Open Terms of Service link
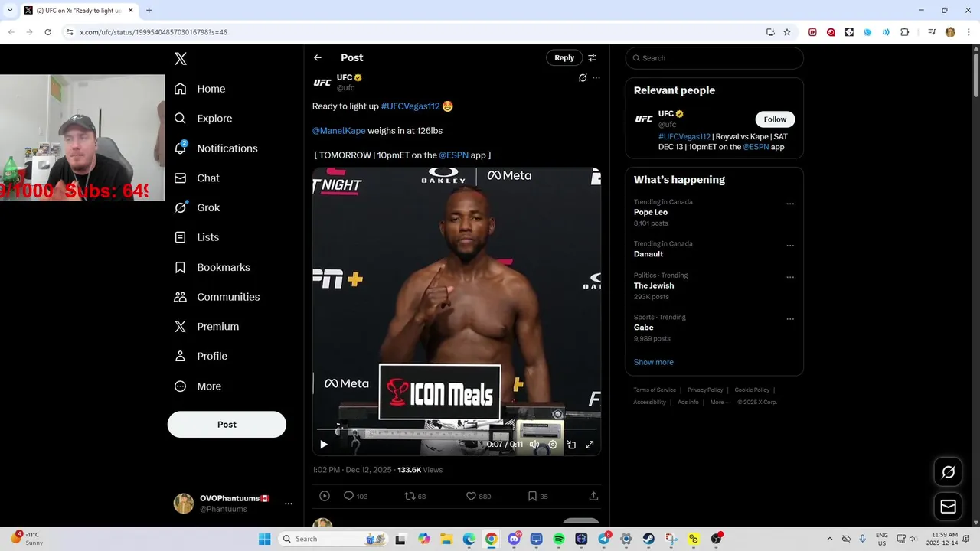Image resolution: width=980 pixels, height=551 pixels. 655,390
